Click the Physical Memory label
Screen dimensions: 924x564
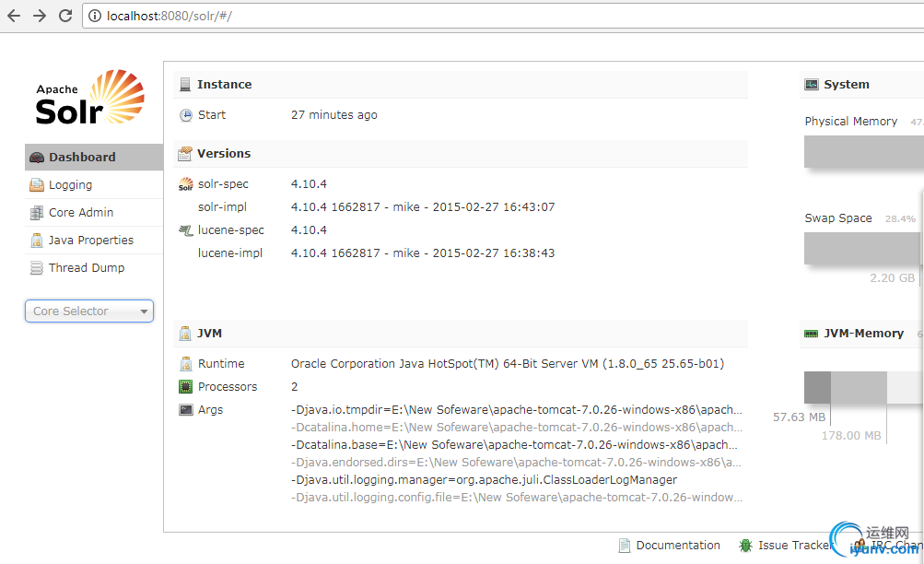[x=851, y=122]
